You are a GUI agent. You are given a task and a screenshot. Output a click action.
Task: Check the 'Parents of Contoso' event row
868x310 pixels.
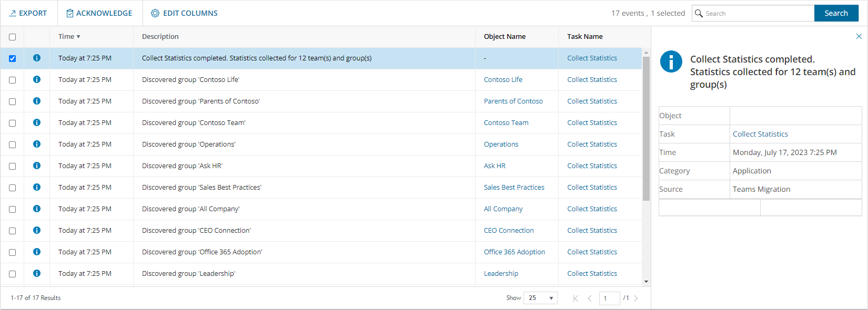[x=13, y=101]
